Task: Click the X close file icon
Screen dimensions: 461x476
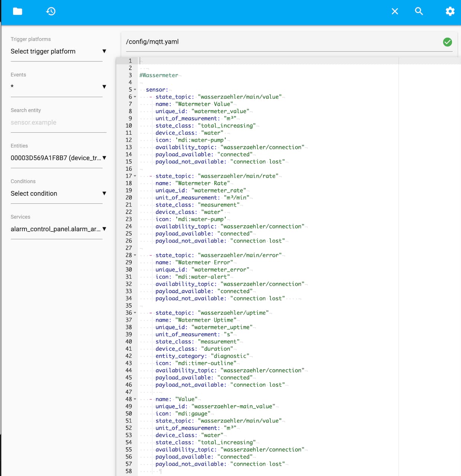Action: point(395,12)
